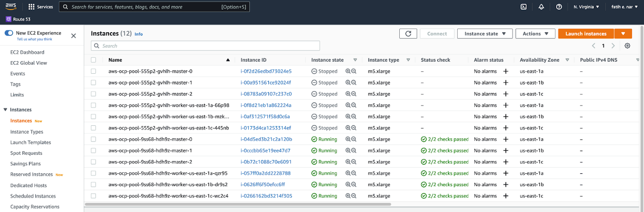Open the Services grid menu
Image resolution: width=644 pixels, height=212 pixels.
coord(40,7)
